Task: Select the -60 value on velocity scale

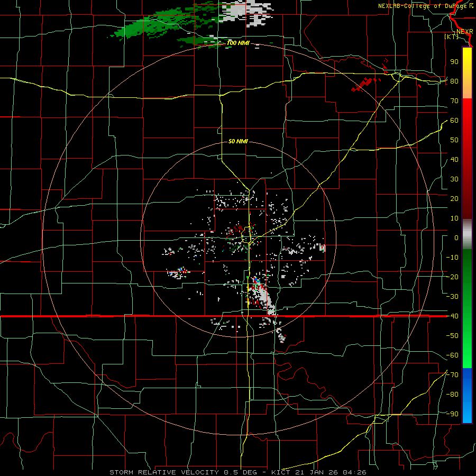Action: [x=452, y=355]
